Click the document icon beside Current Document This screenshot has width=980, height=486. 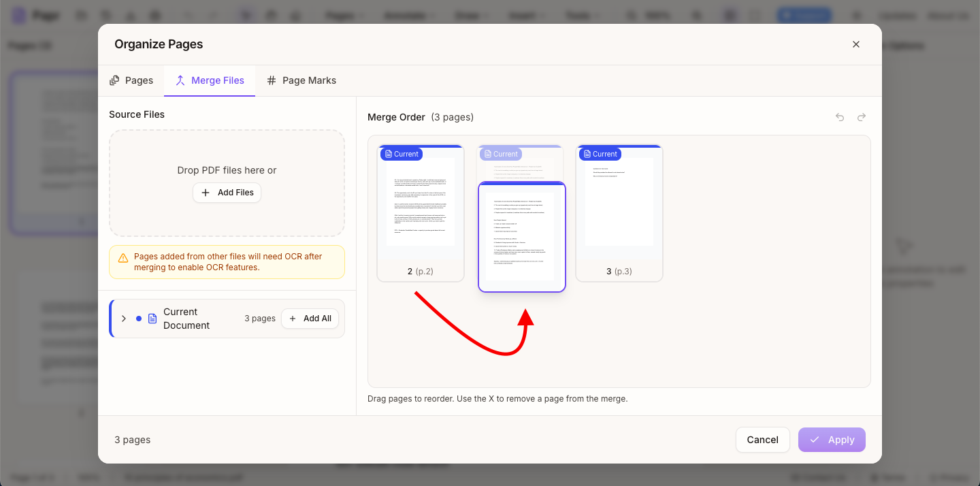coord(151,318)
